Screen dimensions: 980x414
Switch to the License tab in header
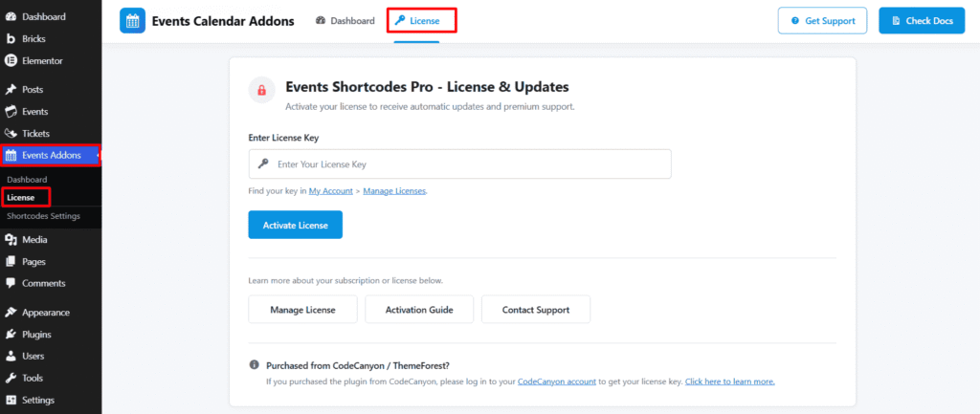pos(417,21)
